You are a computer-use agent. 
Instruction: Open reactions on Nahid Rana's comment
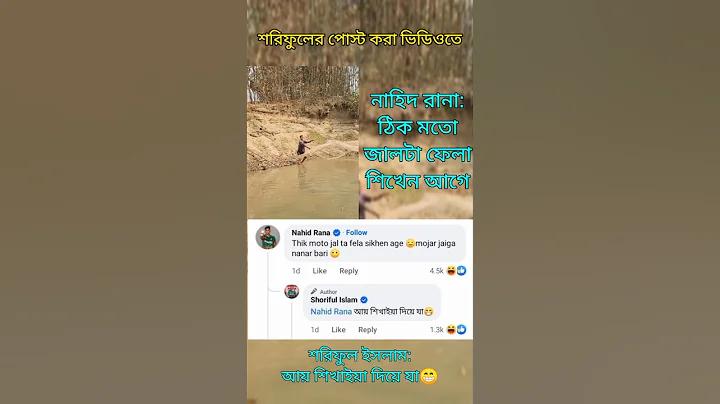[456, 271]
